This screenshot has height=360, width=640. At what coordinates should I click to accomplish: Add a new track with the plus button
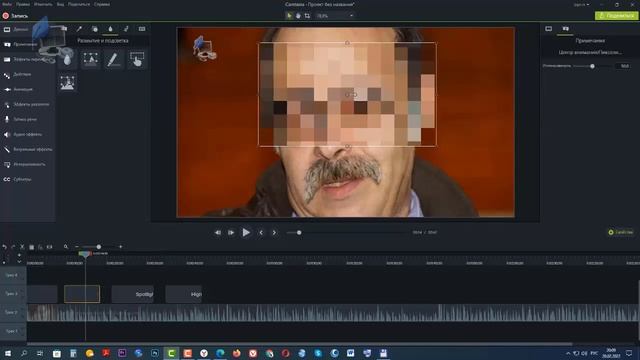(19, 255)
